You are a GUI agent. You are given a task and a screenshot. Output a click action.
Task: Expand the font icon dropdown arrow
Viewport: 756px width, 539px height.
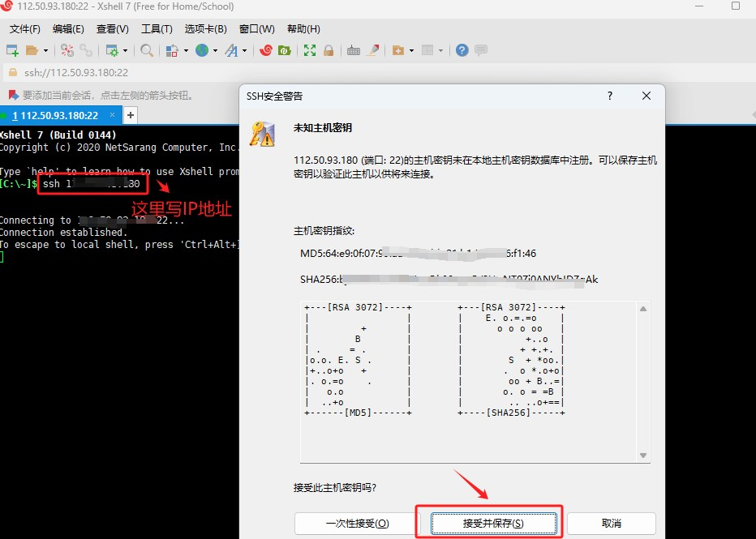tap(244, 50)
